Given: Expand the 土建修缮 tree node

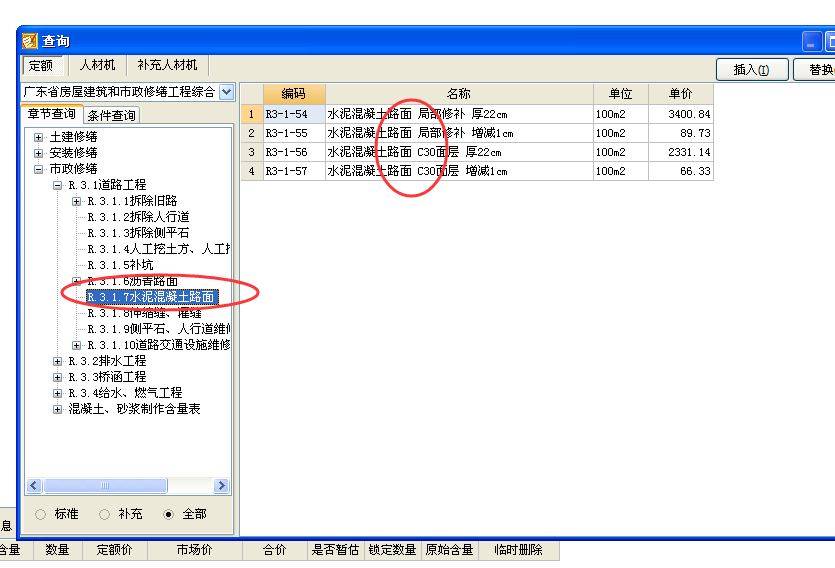Looking at the screenshot, I should (x=38, y=137).
